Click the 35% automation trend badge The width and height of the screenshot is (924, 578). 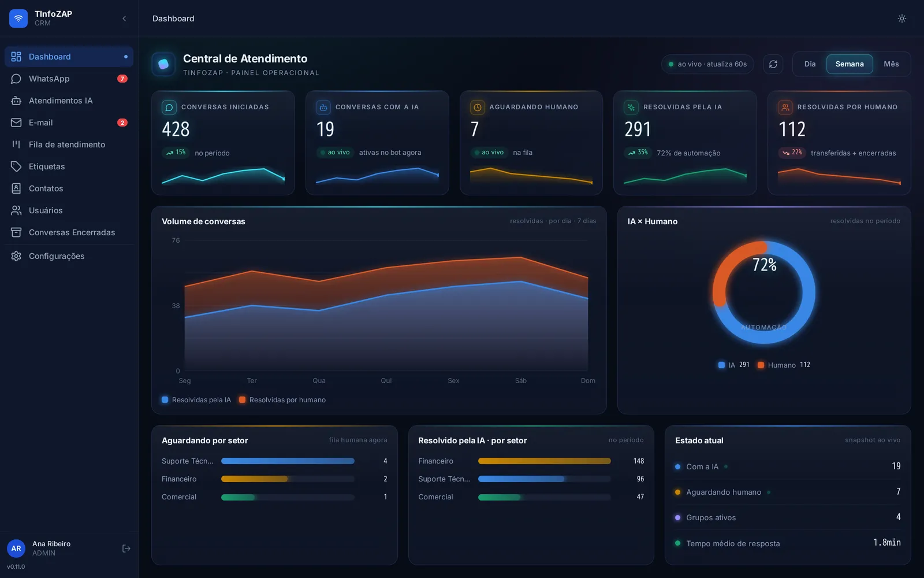[638, 153]
